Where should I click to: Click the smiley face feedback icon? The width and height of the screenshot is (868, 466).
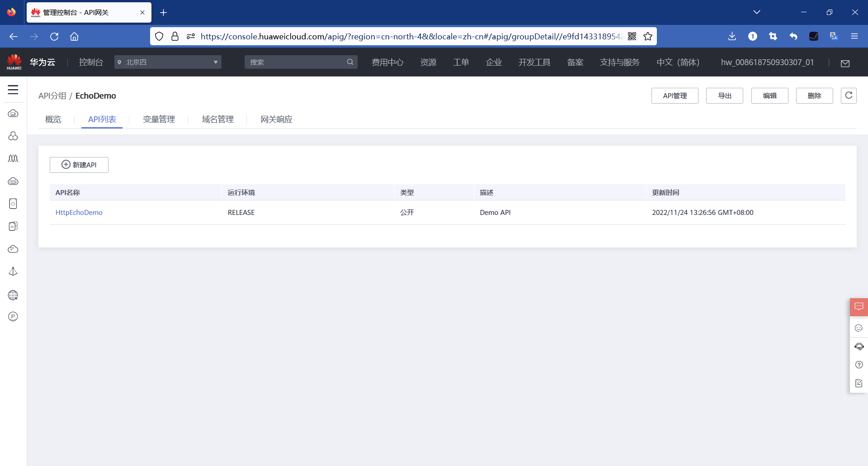(x=859, y=328)
